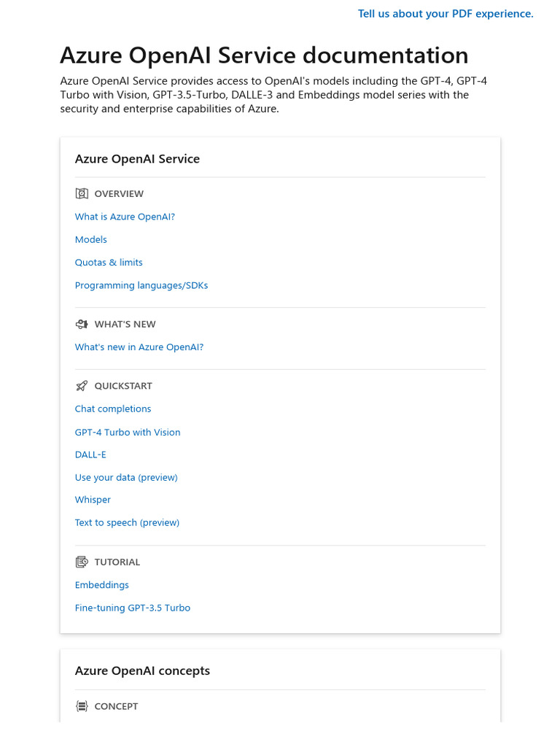Open Fine-tuning GPT-3.5 Turbo tutorial
The height and width of the screenshot is (747, 560).
[133, 608]
